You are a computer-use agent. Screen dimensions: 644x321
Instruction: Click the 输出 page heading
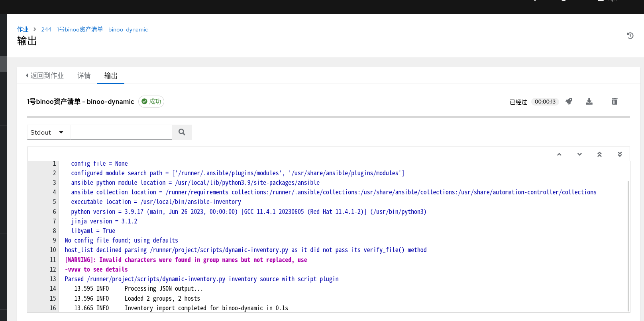click(27, 41)
